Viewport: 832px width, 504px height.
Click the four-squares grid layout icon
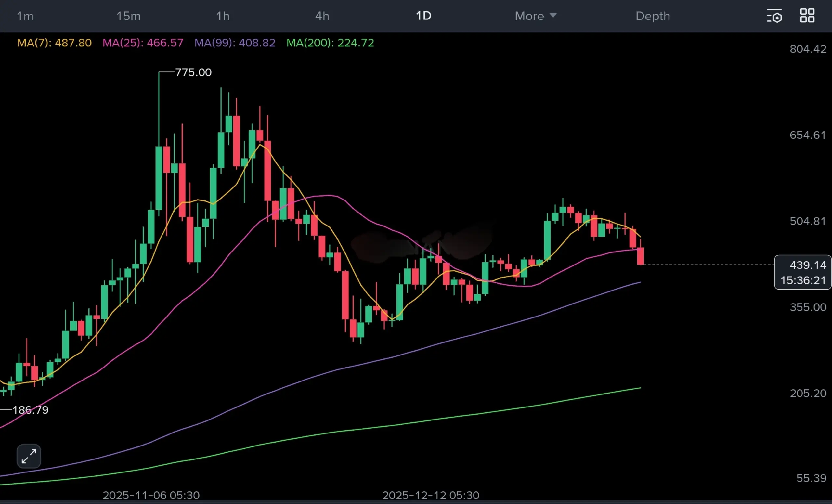pyautogui.click(x=807, y=16)
